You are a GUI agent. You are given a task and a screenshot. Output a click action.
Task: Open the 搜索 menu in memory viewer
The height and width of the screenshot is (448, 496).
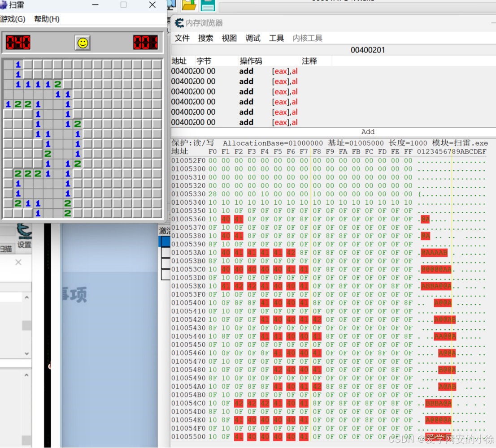pyautogui.click(x=205, y=38)
